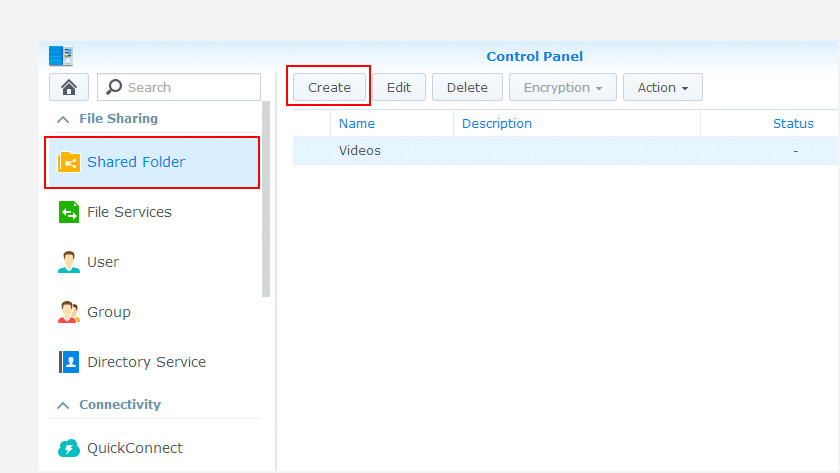Click the File Services icon
This screenshot has height=473, width=840.
(69, 212)
